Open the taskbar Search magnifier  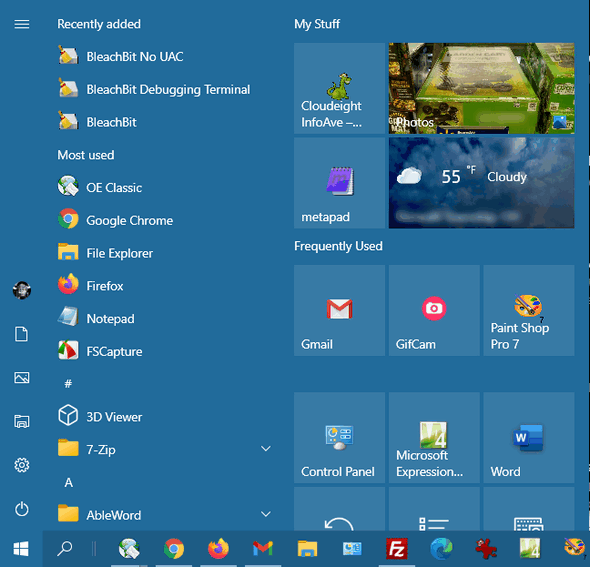point(65,549)
